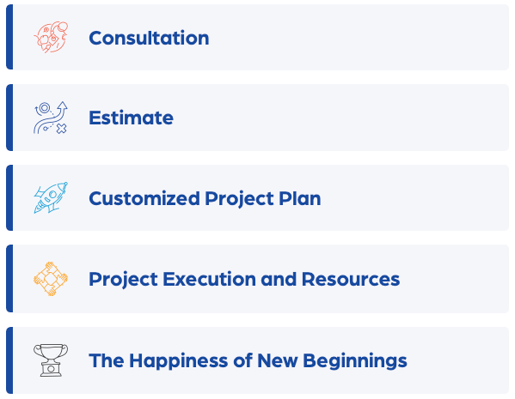Expand the Estimate card's empty right area
The image size is (515, 399).
pos(342,118)
